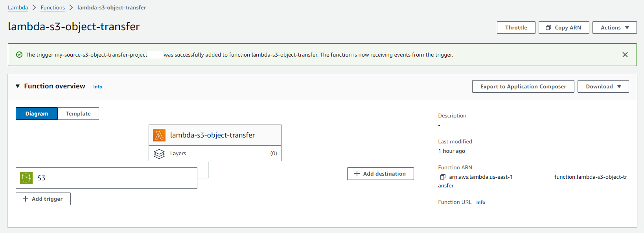Collapse the Function overview section
The image size is (644, 233).
click(x=18, y=86)
